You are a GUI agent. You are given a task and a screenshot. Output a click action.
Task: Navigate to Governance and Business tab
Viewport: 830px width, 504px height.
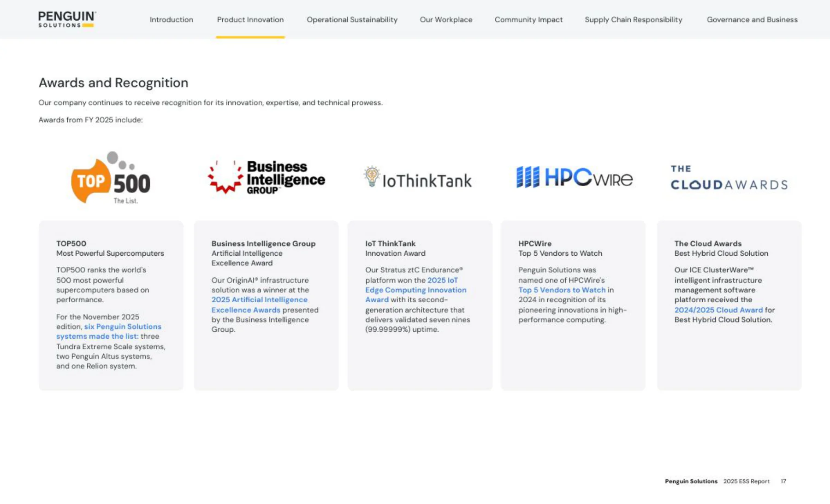[x=752, y=19]
